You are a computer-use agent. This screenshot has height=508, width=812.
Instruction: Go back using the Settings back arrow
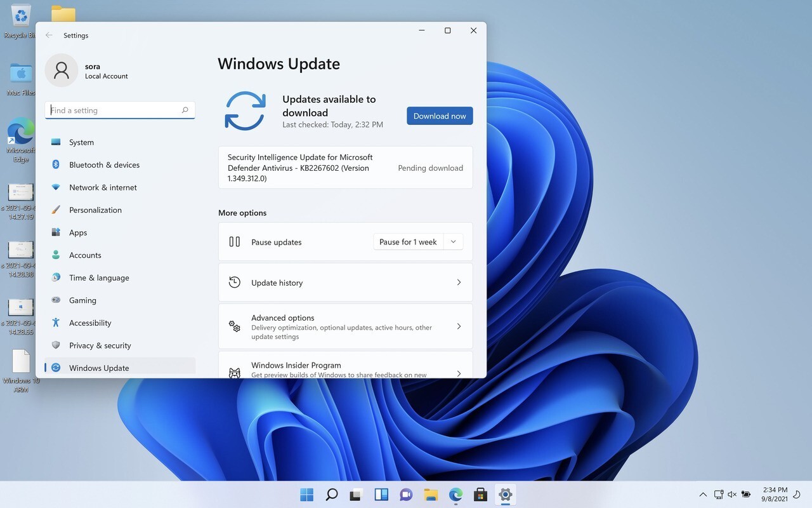49,36
